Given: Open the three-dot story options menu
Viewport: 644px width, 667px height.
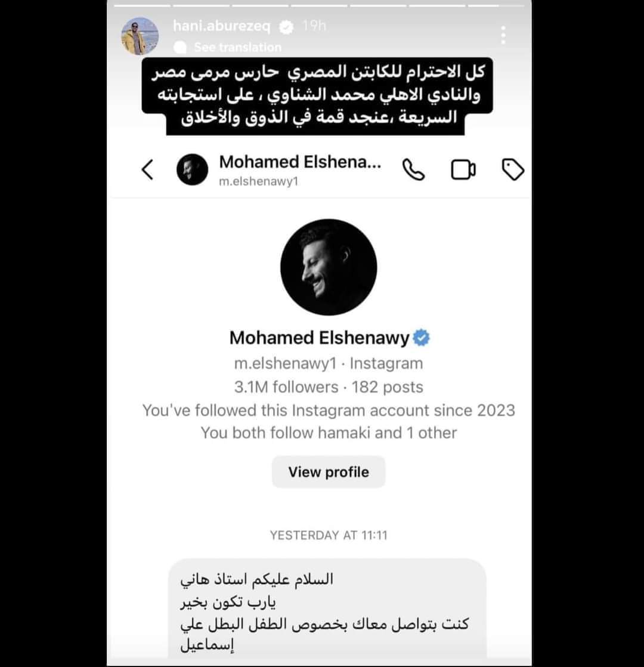Looking at the screenshot, I should click(503, 35).
